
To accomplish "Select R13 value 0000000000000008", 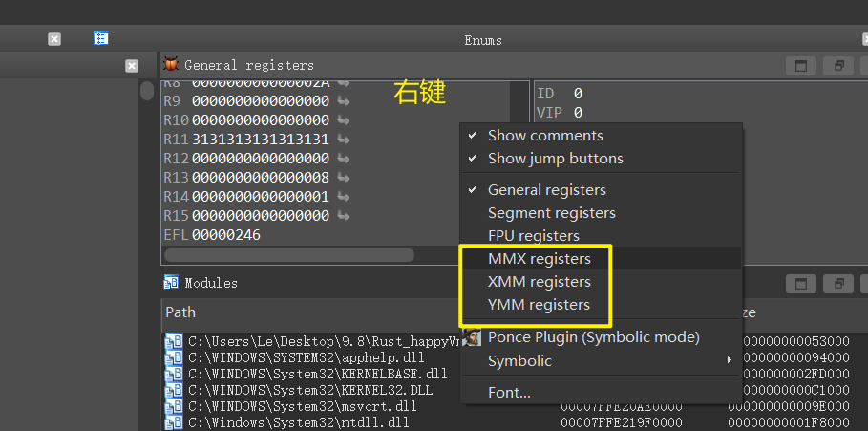I will click(x=261, y=178).
